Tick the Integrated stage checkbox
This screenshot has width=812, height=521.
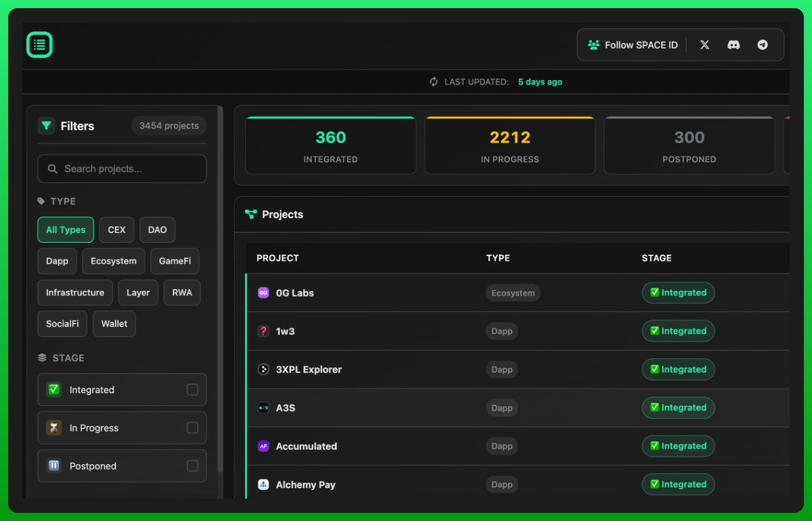(192, 390)
